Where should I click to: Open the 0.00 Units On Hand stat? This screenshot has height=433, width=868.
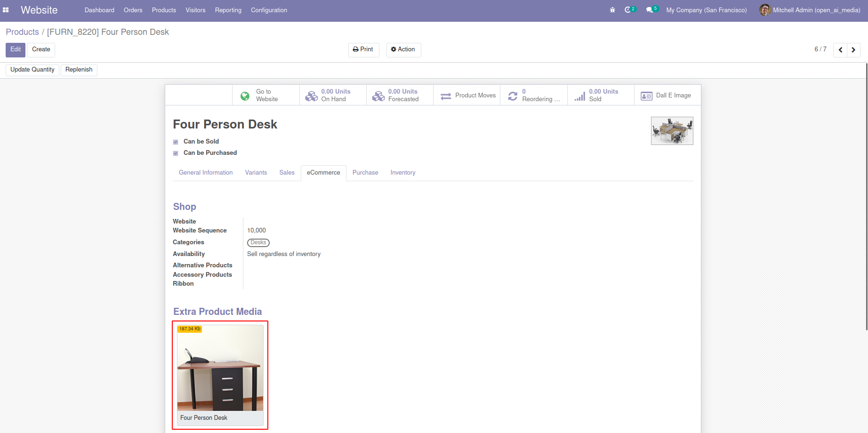tap(333, 95)
